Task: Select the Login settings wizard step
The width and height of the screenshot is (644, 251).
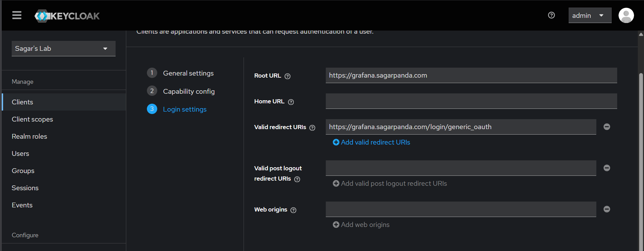Action: pyautogui.click(x=177, y=109)
